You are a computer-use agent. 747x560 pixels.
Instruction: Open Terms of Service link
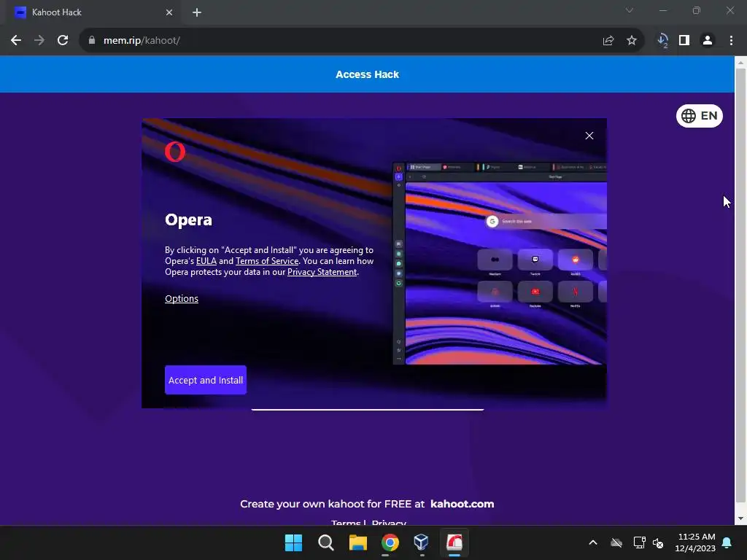click(267, 261)
